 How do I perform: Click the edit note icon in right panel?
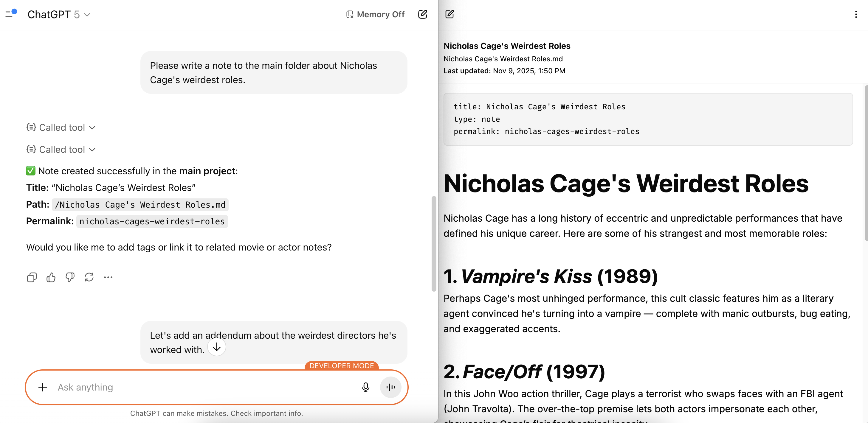coord(449,14)
